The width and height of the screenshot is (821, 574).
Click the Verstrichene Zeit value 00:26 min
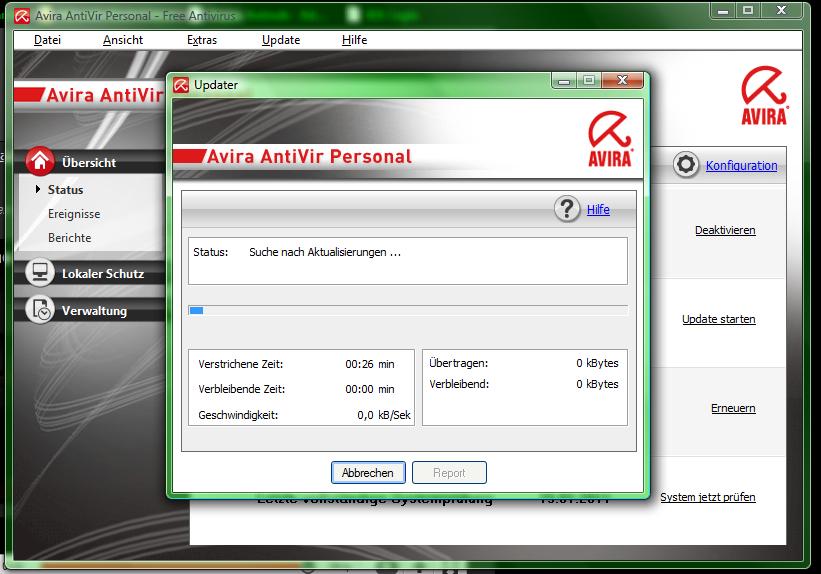coord(370,364)
